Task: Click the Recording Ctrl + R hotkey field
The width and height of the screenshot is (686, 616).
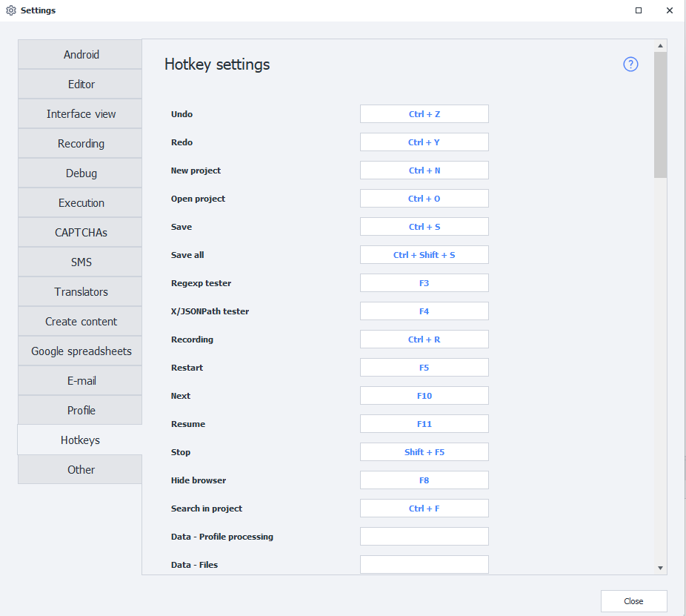Action: [424, 340]
